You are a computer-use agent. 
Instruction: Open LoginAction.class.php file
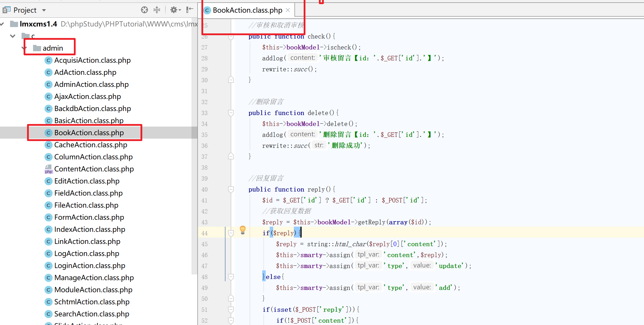(90, 265)
